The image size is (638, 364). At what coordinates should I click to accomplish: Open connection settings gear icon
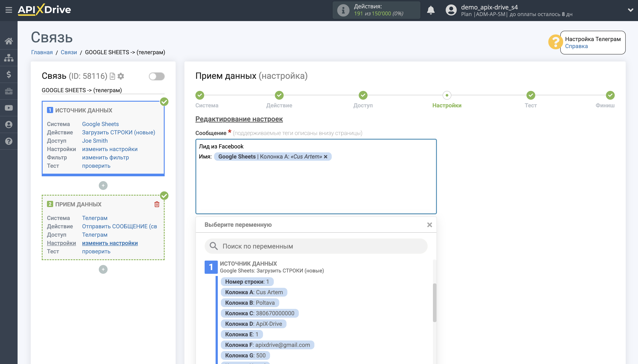[121, 76]
